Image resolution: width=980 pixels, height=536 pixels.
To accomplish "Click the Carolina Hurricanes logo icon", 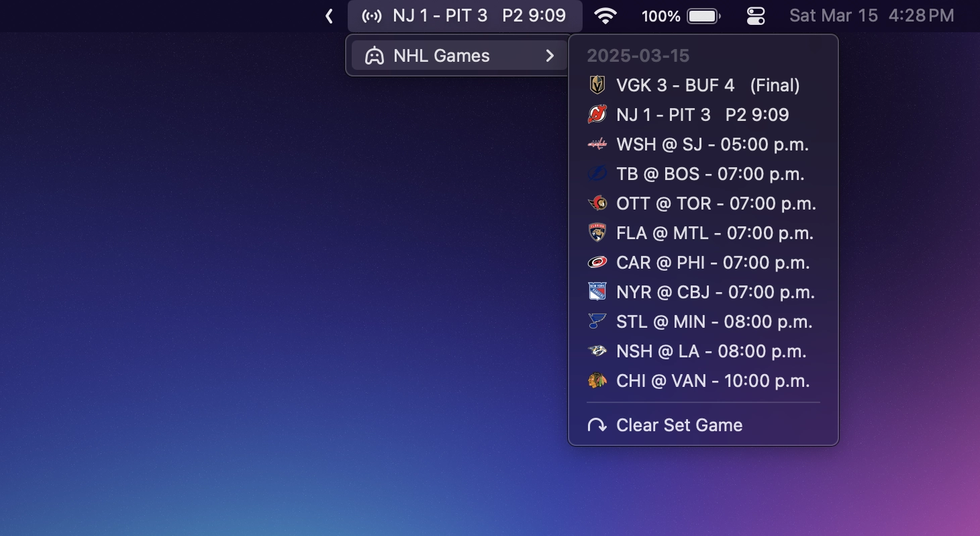I will (597, 263).
